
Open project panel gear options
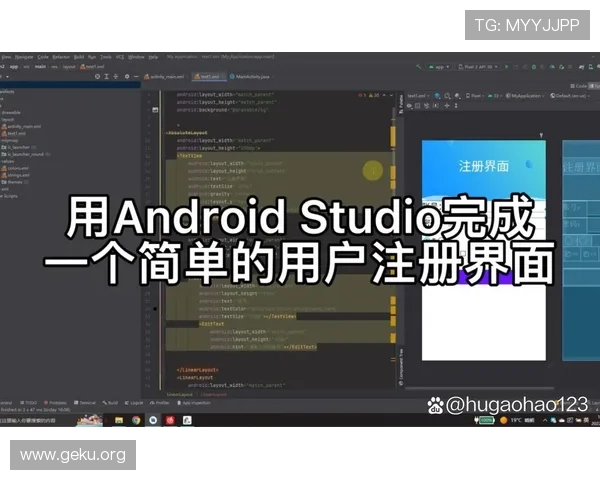pos(127,77)
